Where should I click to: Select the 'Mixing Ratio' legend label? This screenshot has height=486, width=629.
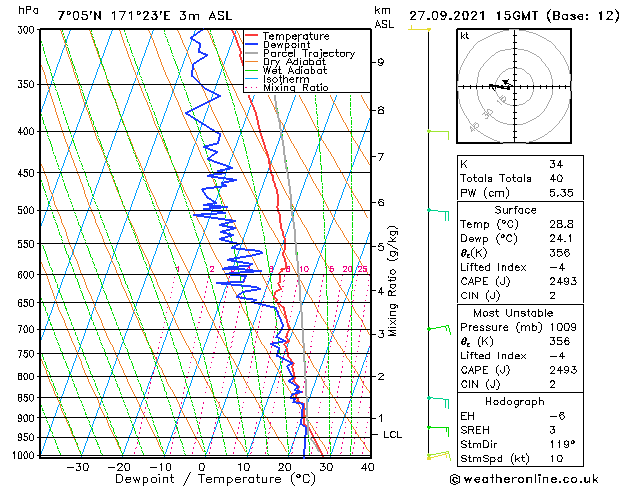pos(296,87)
